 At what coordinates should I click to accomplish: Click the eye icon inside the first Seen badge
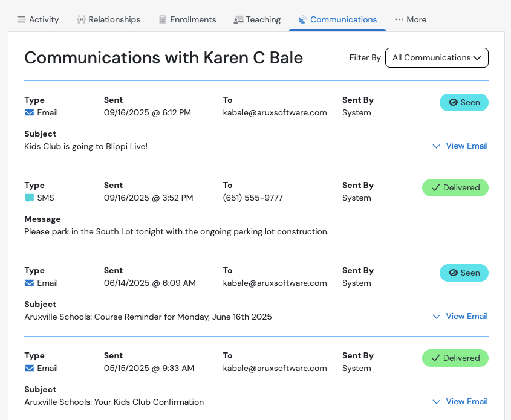click(x=453, y=102)
